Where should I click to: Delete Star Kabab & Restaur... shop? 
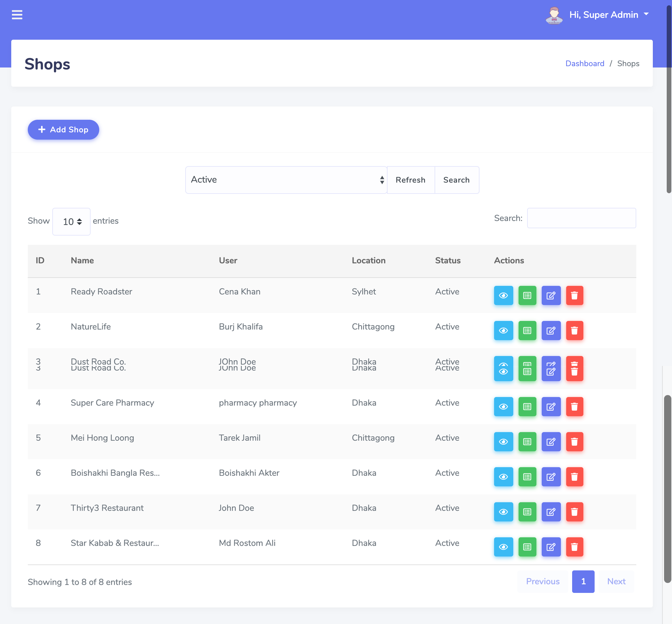point(574,547)
